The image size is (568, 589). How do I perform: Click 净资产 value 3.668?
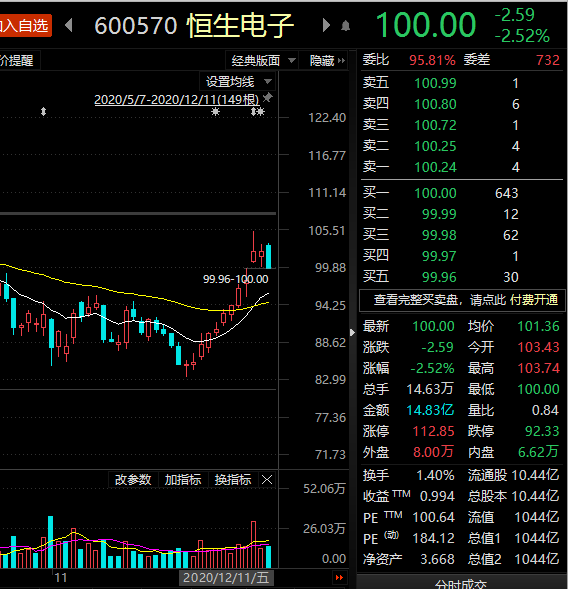437,560
